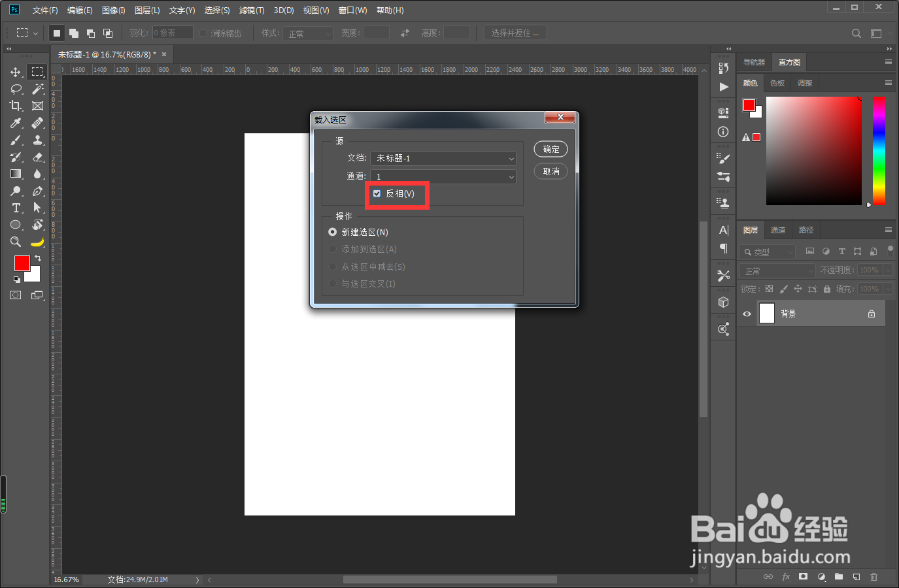
Task: Choose Intersect with Selection mode in options bar
Action: tap(108, 33)
